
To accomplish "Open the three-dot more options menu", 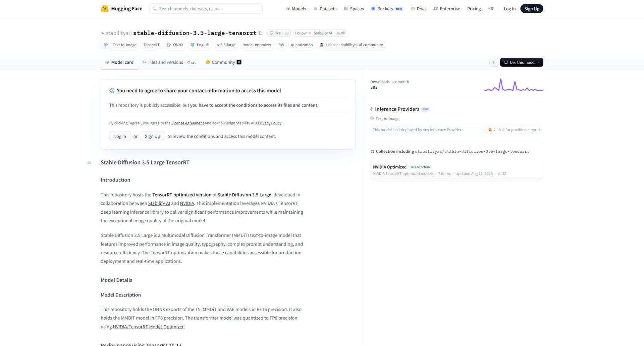I will tap(494, 62).
